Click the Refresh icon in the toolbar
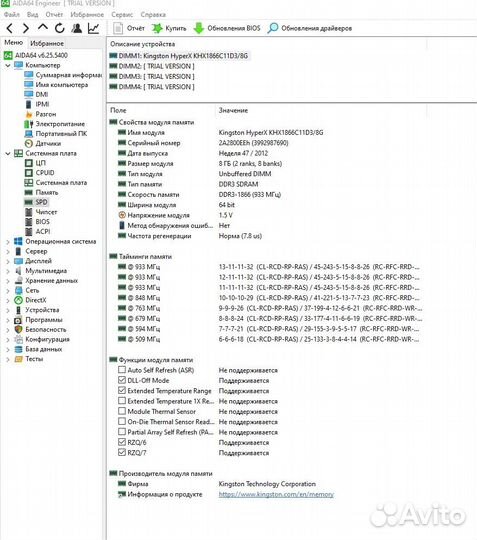Viewport: 477px width, 540px height. tap(60, 28)
